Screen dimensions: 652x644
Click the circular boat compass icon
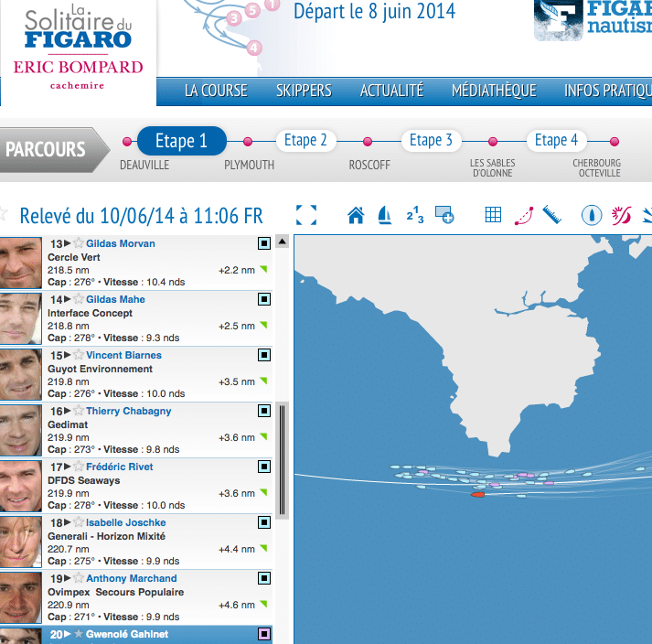592,216
